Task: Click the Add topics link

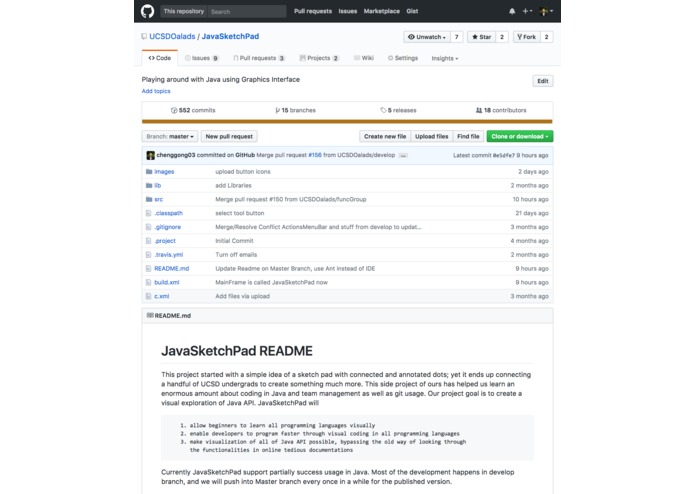Action: pos(156,91)
